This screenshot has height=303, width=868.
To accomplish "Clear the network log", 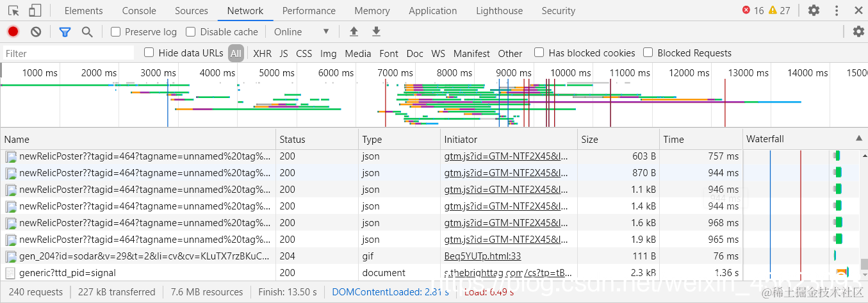I will pyautogui.click(x=36, y=31).
